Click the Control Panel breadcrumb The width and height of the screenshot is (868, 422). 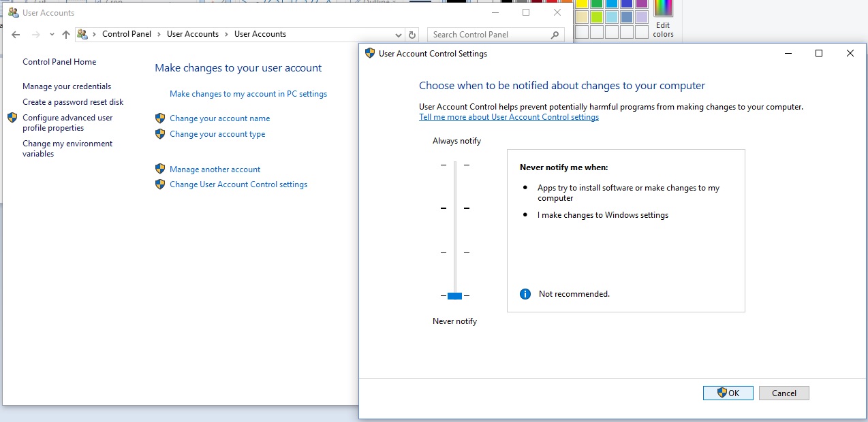coord(126,34)
